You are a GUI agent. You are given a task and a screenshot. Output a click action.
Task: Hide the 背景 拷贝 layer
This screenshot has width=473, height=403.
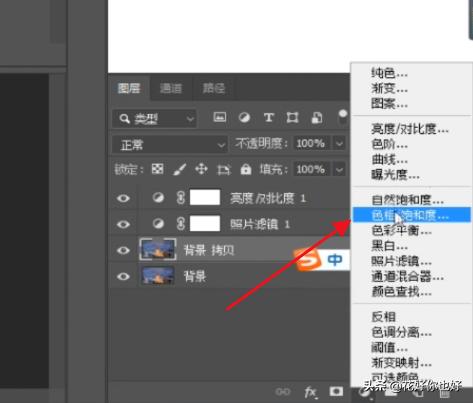123,250
